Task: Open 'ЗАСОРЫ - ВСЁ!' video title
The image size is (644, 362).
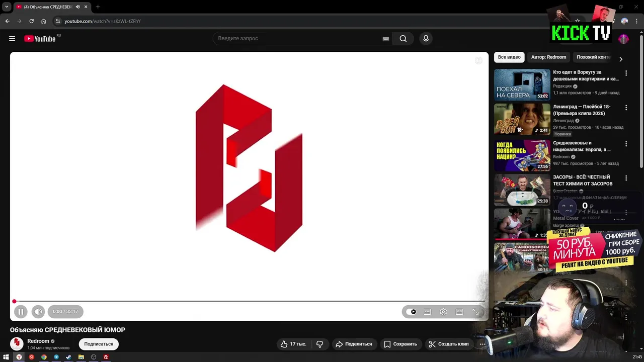Action: 583,180
